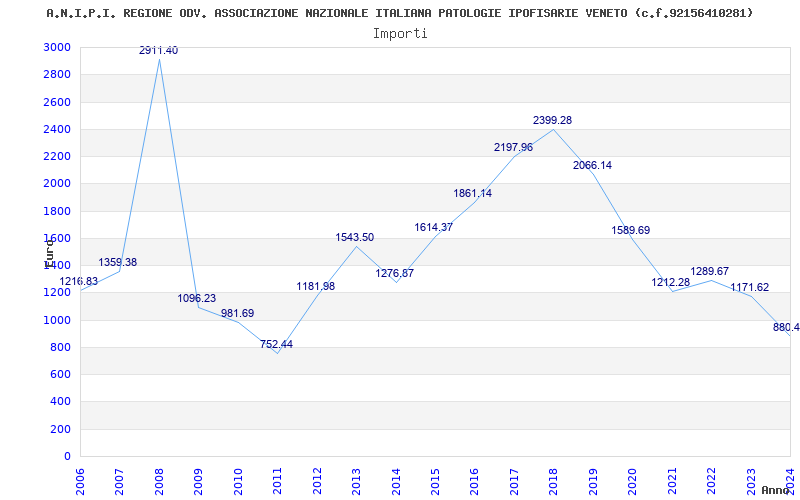Select the 752.44 minimum value label
The image size is (800, 500).
click(x=277, y=344)
